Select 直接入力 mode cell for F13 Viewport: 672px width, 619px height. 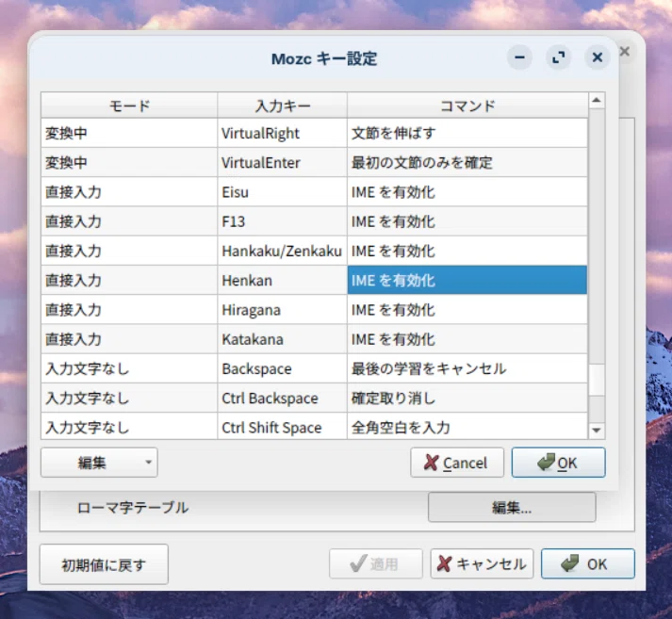tap(129, 221)
